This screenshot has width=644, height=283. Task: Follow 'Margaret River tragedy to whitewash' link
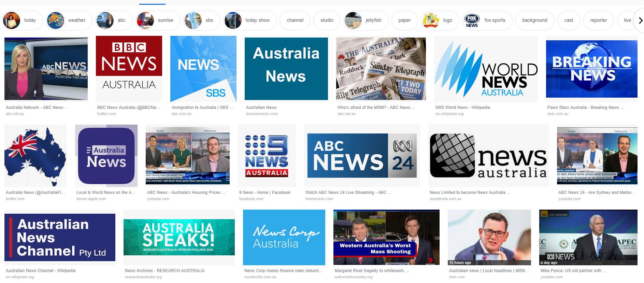coord(372,271)
